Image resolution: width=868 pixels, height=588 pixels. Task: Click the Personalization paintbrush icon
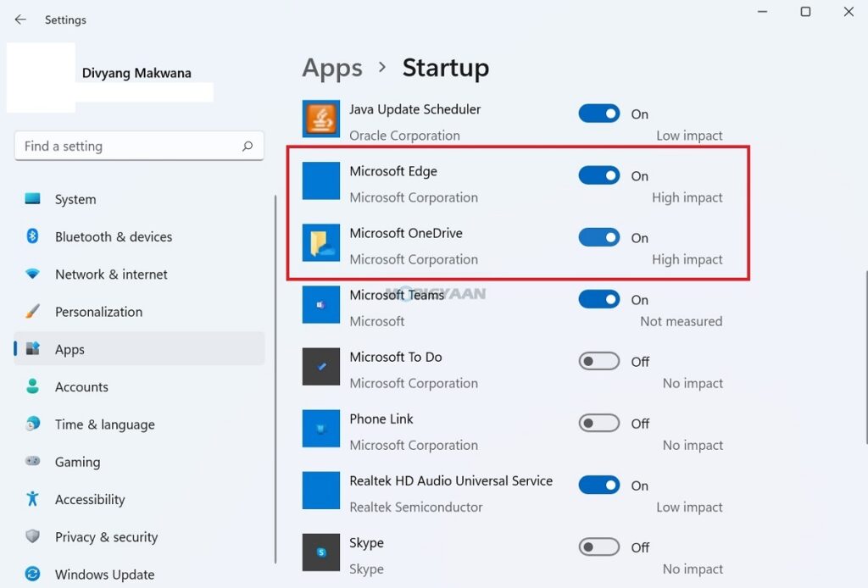tap(33, 311)
